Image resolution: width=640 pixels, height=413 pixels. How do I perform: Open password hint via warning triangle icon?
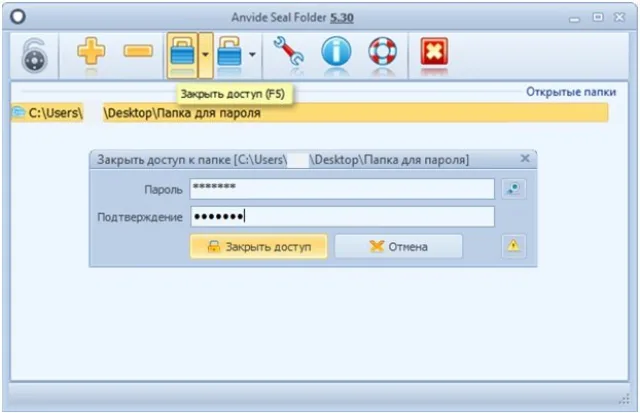pos(513,246)
